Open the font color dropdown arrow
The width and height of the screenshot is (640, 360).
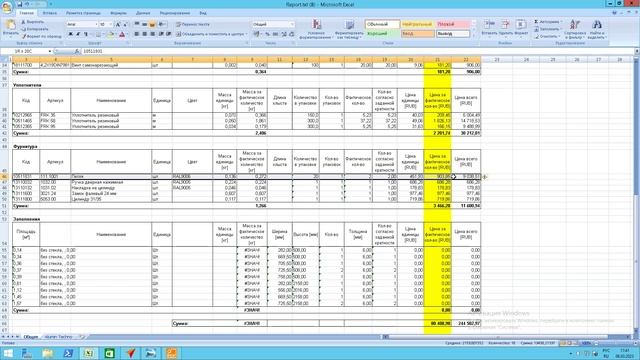click(x=127, y=34)
